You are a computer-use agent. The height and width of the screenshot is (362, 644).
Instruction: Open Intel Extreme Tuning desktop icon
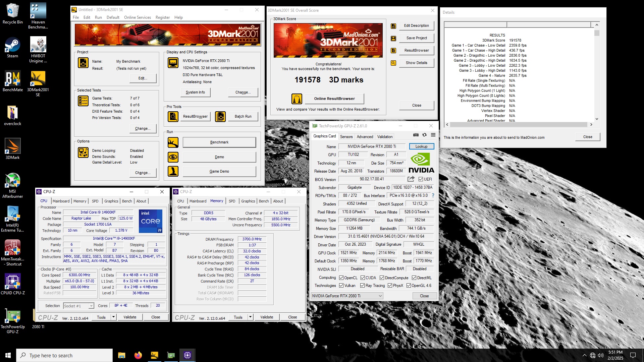pos(12,219)
